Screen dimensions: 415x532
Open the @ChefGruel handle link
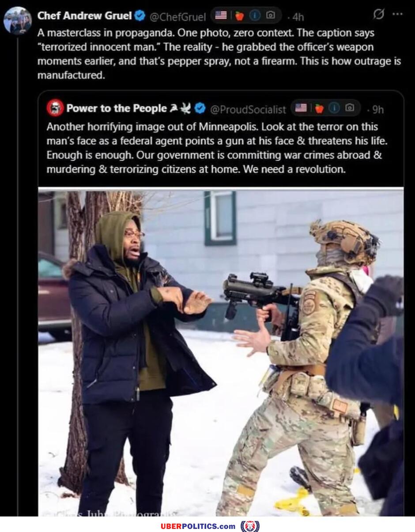pos(178,17)
